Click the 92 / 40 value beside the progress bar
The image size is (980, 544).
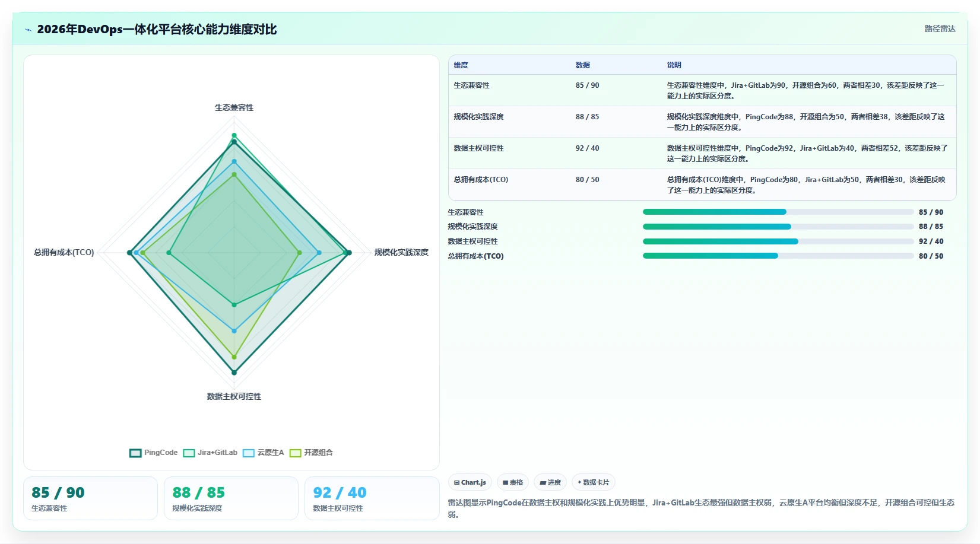[x=931, y=241]
